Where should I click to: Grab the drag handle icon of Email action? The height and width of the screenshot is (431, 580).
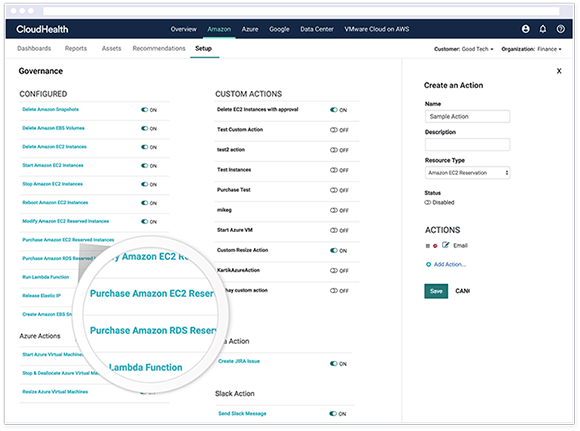point(428,246)
